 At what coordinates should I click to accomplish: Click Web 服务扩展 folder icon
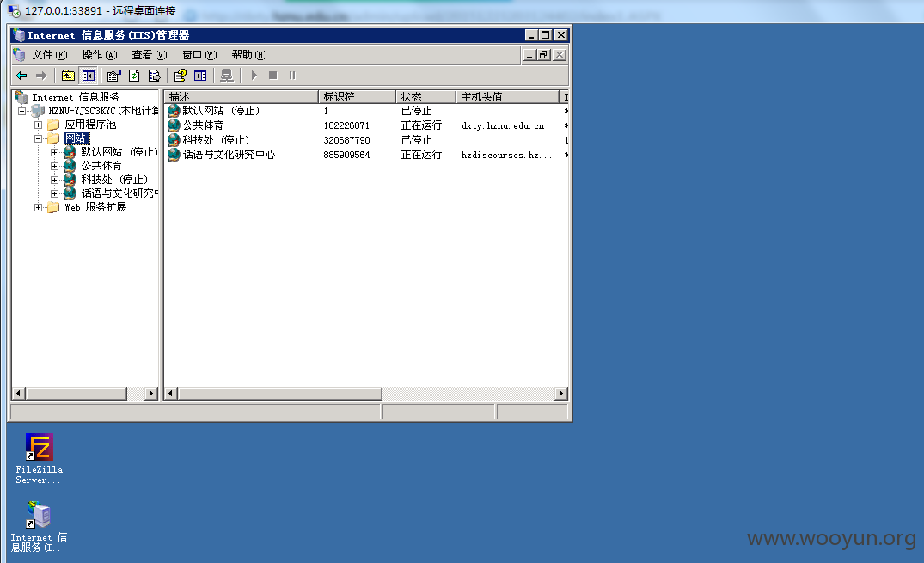point(53,207)
